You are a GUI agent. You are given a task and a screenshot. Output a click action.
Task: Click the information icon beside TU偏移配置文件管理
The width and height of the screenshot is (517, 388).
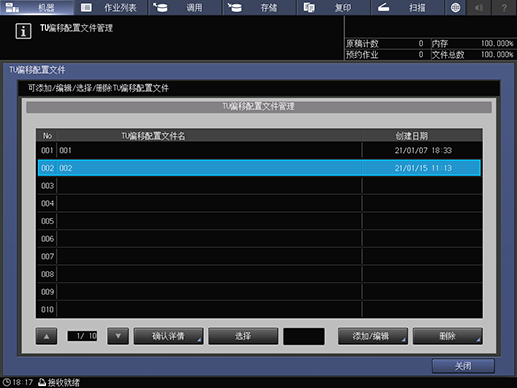(x=23, y=31)
